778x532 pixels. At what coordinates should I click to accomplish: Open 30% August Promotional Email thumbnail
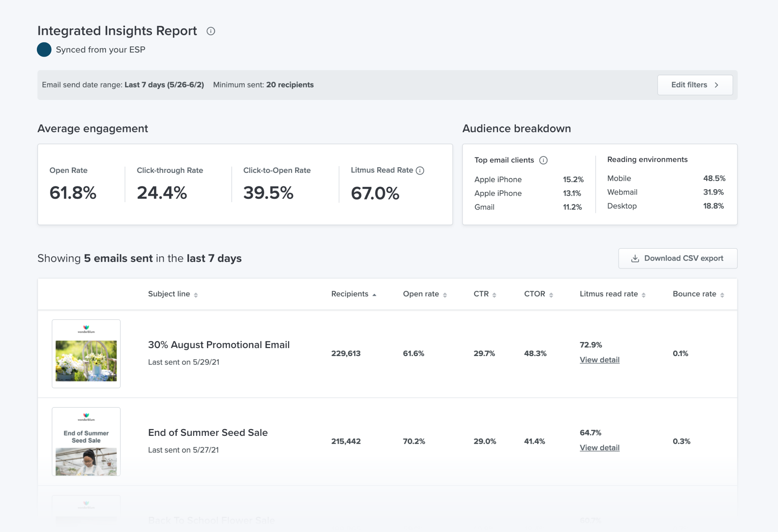[86, 354]
